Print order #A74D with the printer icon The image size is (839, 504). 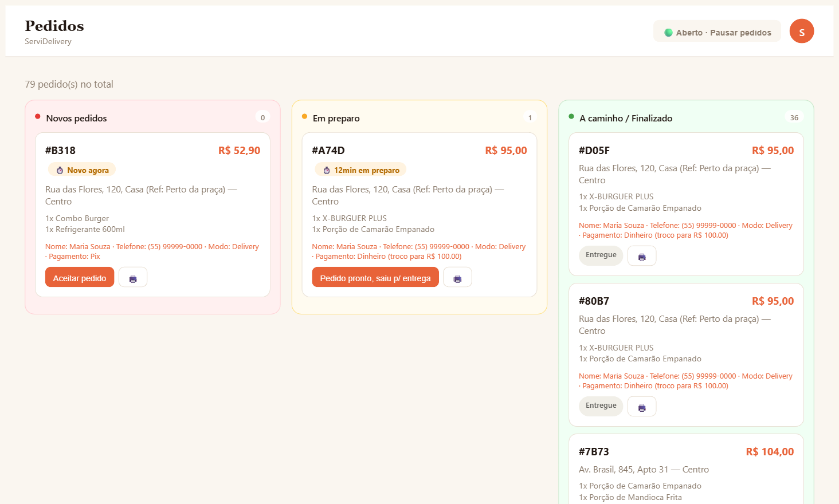point(457,277)
